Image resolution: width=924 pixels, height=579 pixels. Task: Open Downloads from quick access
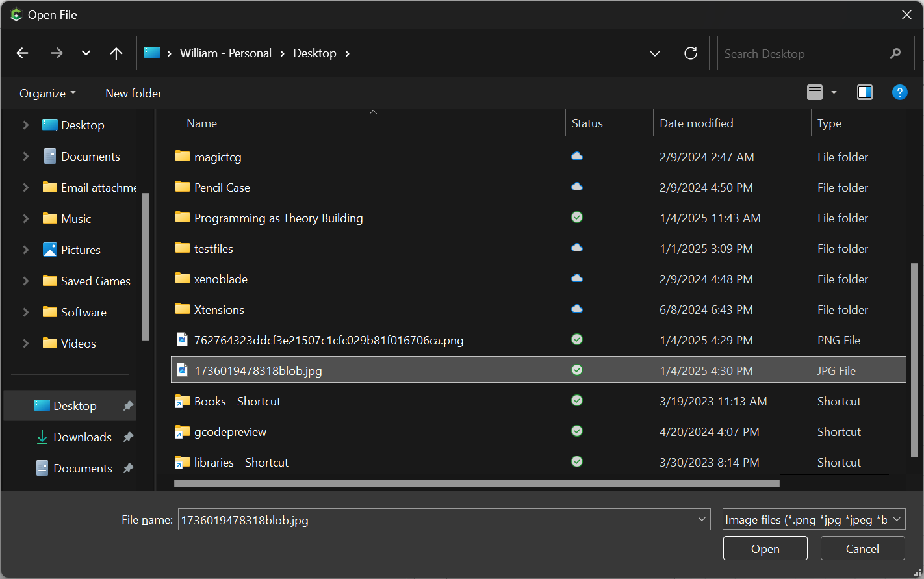[x=83, y=437]
